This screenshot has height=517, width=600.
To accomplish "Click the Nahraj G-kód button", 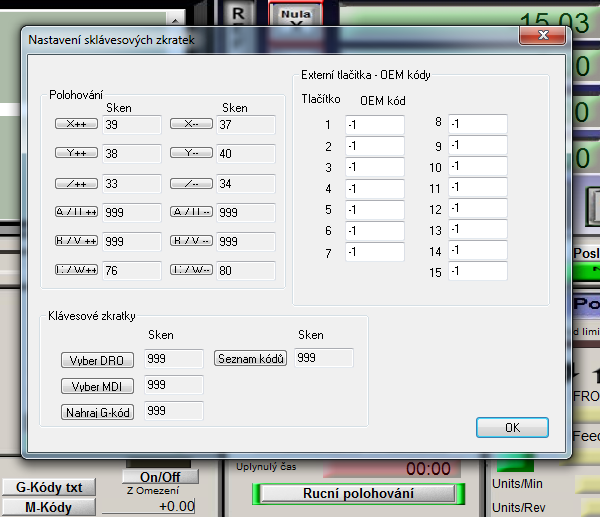I will click(x=98, y=411).
